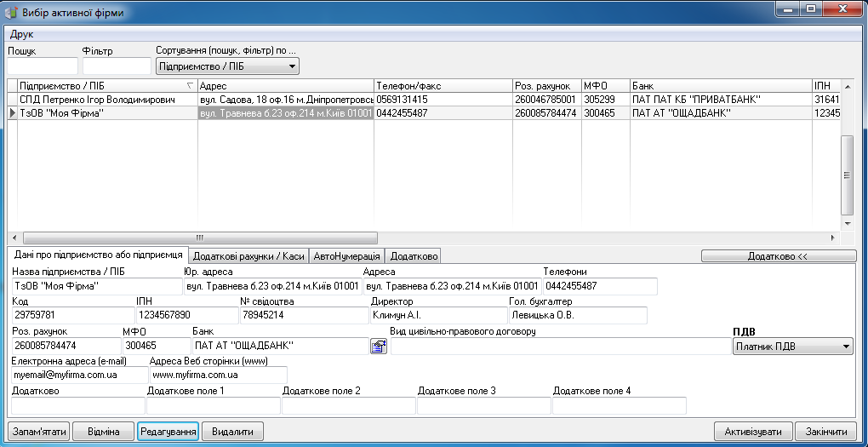Click the bank lookup icon beside Банк field

[x=378, y=346]
